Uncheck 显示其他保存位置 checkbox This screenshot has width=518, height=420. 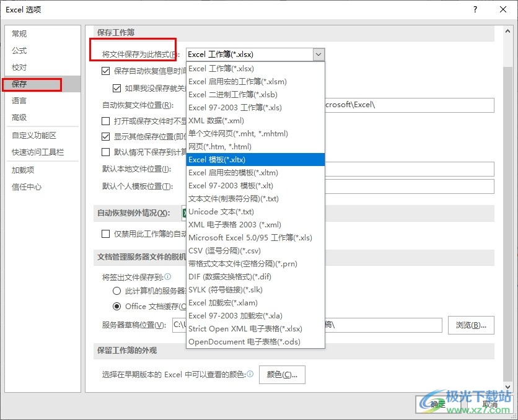pos(106,136)
